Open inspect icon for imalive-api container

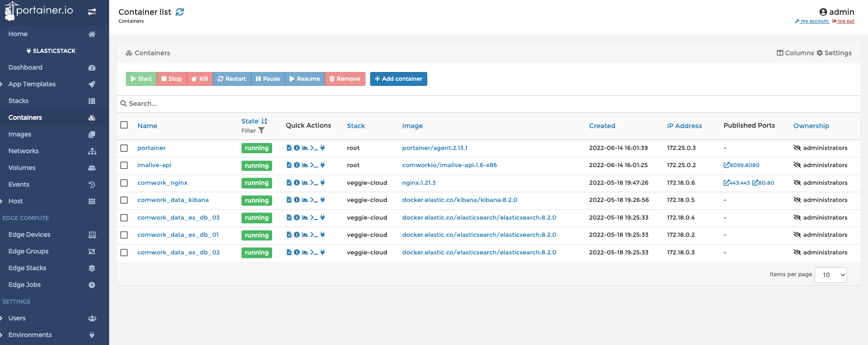point(297,165)
